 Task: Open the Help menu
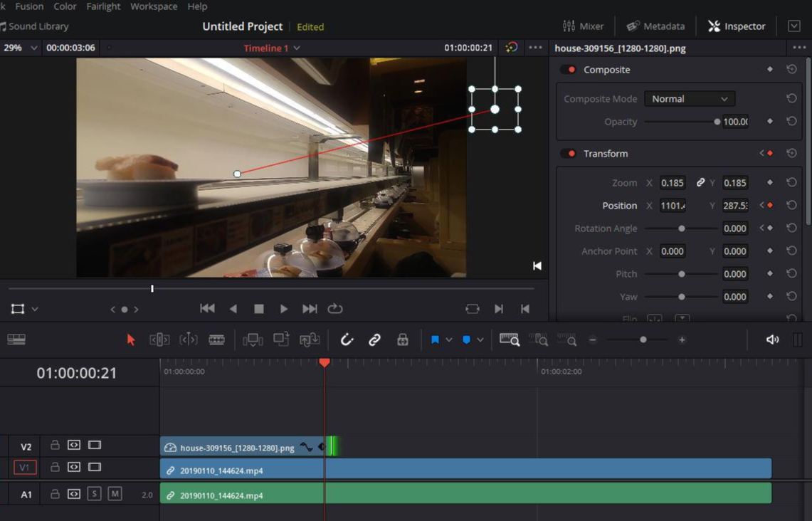[x=197, y=6]
